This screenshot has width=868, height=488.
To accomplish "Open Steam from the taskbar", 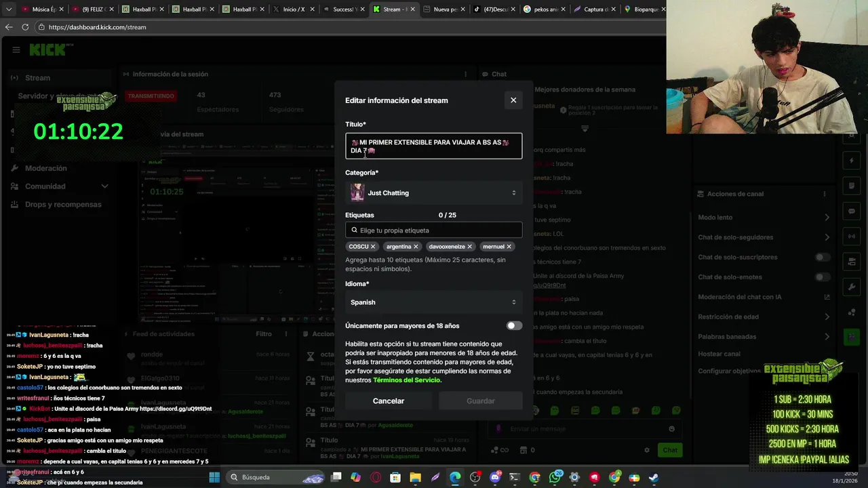I will 654,477.
